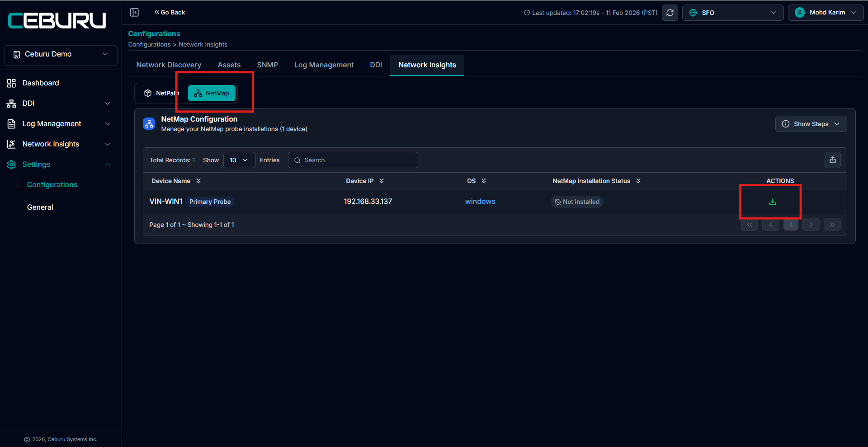Click the Log Management document icon
868x447 pixels.
tap(11, 124)
